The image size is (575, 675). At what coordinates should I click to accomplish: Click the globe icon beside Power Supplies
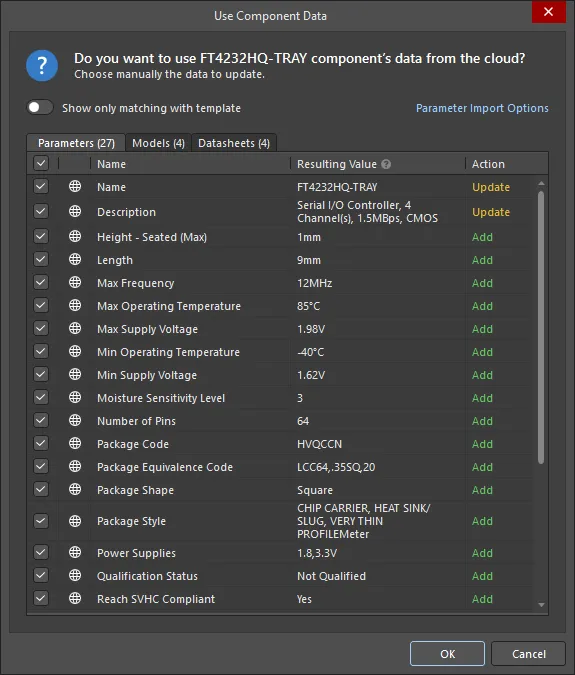point(75,552)
